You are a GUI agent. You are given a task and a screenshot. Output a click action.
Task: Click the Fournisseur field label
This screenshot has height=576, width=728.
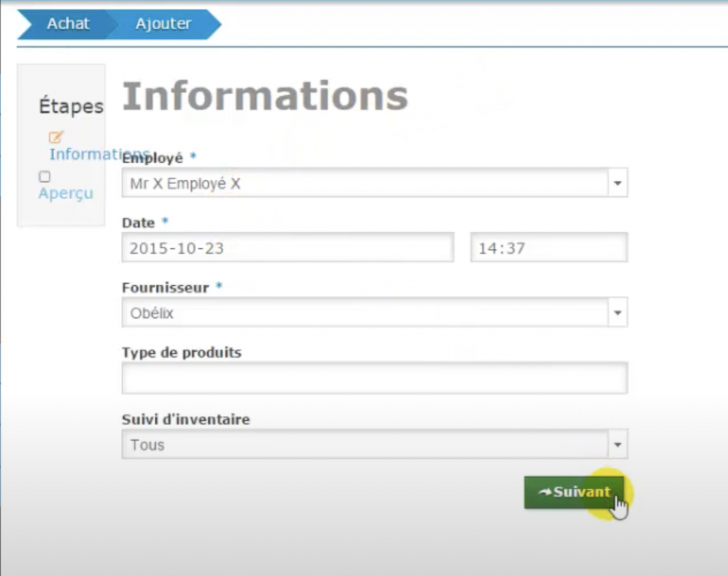[x=165, y=288]
